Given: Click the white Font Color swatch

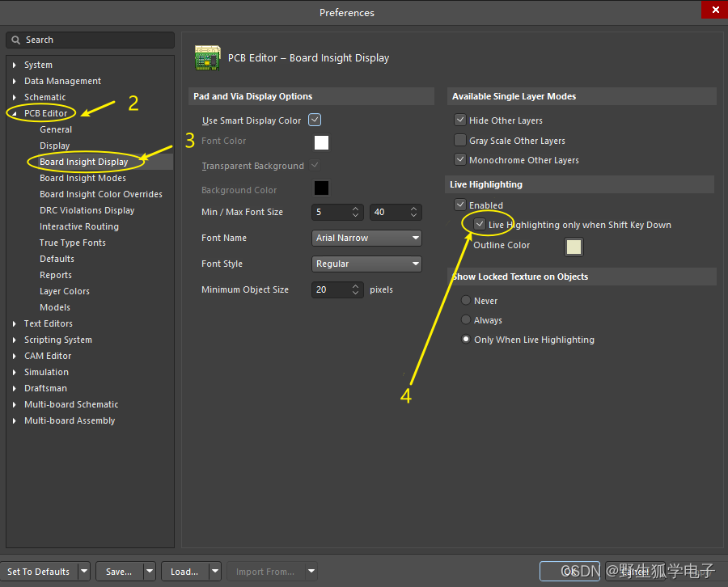Looking at the screenshot, I should pos(321,142).
